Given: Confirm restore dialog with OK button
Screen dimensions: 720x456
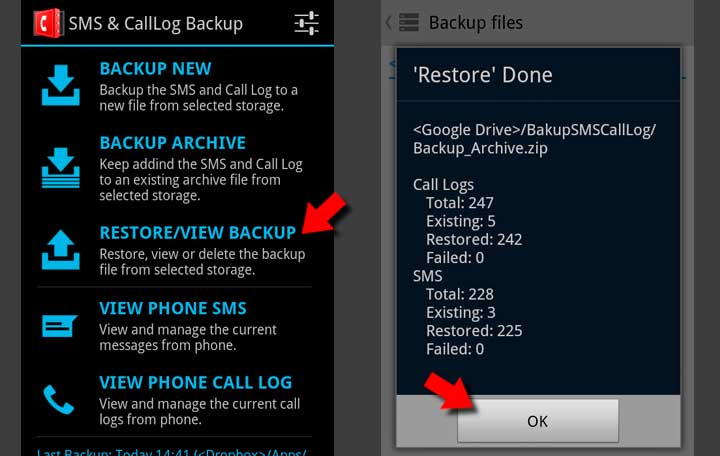Looking at the screenshot, I should [x=538, y=421].
